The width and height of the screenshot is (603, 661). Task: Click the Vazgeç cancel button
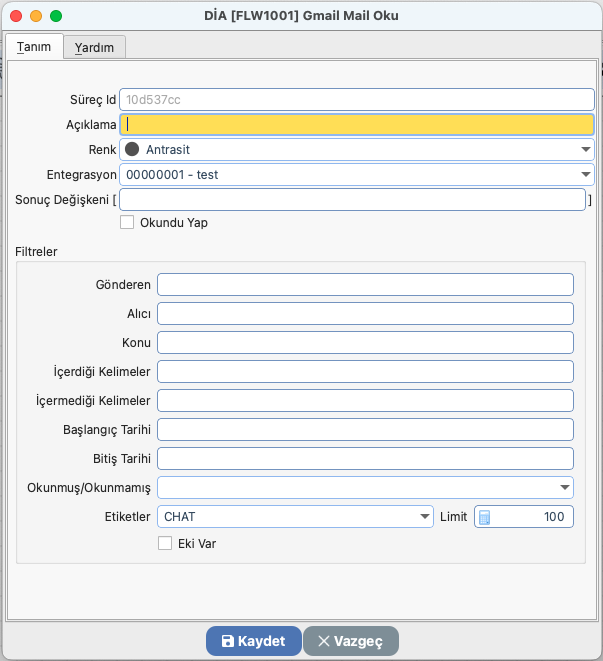click(350, 642)
